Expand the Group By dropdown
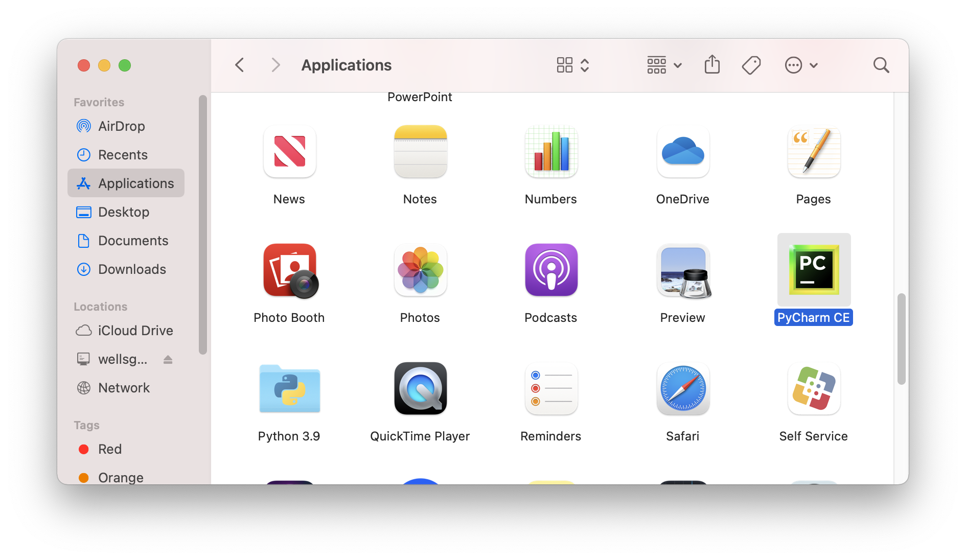This screenshot has height=560, width=966. (664, 65)
